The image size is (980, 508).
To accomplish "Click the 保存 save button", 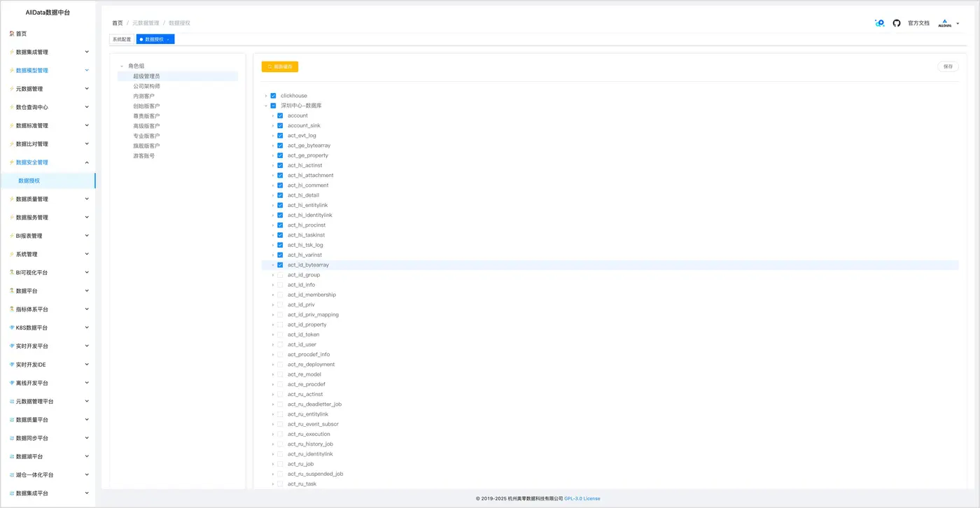I will 948,66.
